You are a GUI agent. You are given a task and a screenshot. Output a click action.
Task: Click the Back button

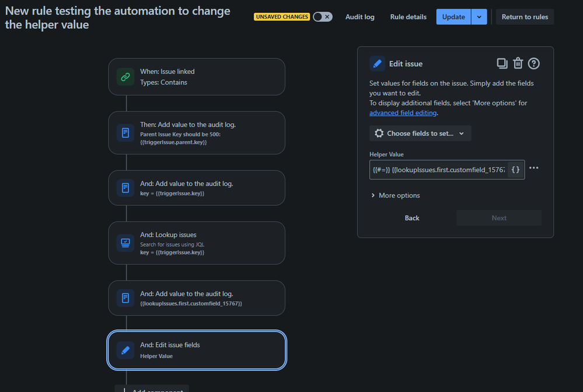point(412,218)
